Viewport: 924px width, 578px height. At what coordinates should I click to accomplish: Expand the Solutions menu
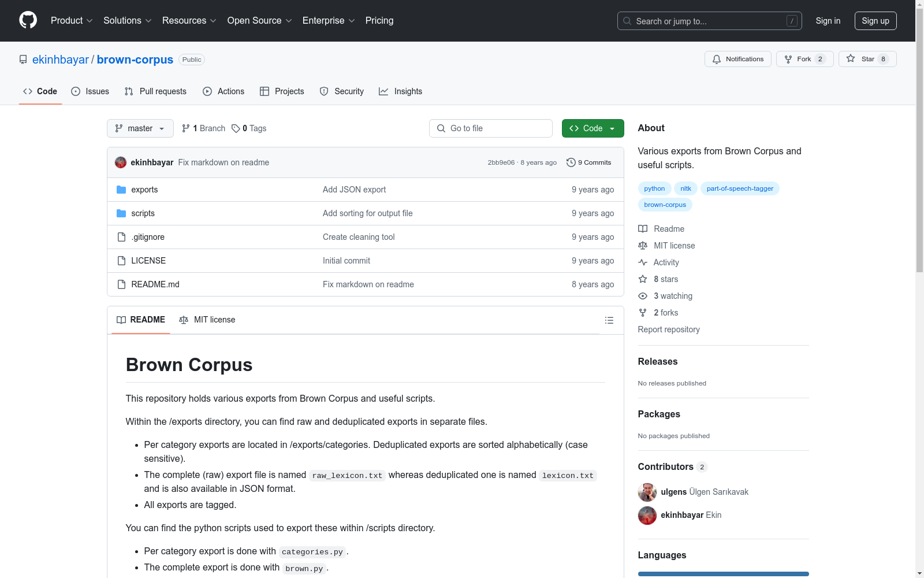click(x=128, y=21)
